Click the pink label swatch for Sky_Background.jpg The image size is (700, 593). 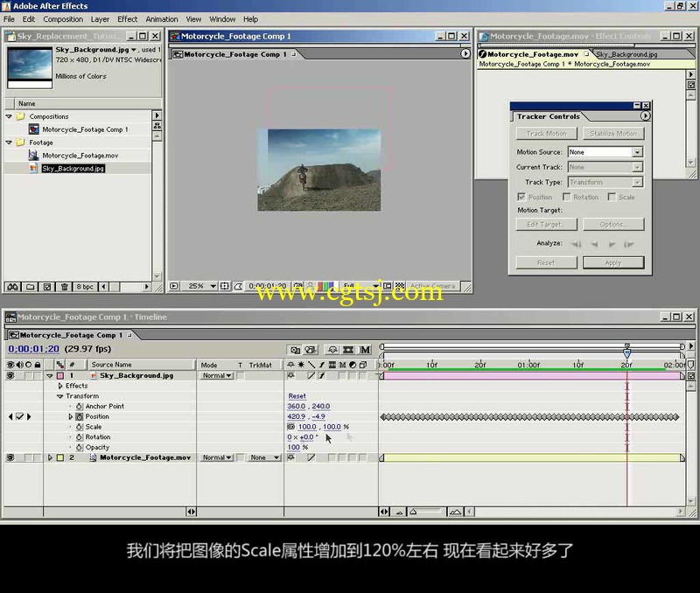coord(60,376)
